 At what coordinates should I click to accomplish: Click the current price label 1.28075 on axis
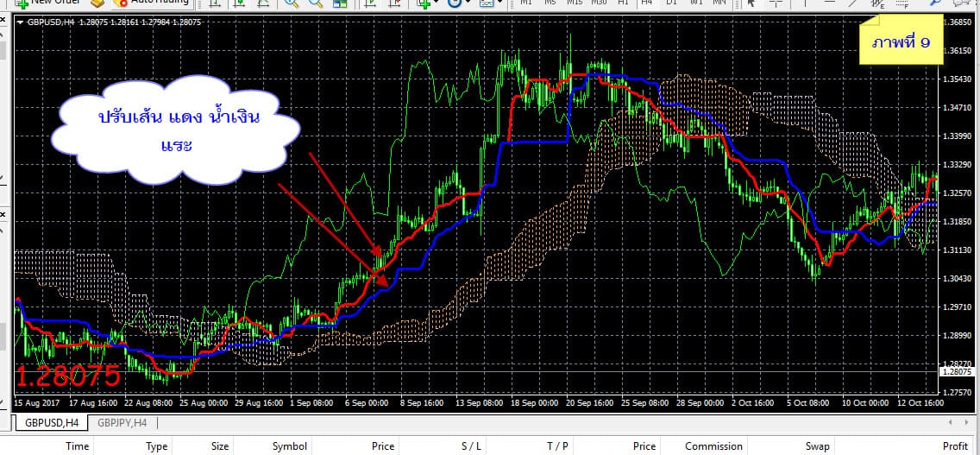tap(956, 372)
